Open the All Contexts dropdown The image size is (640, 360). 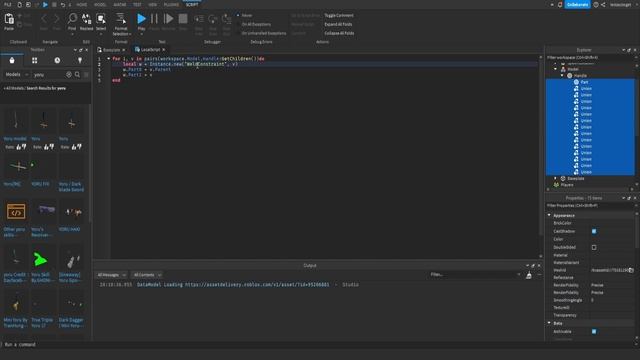click(x=147, y=275)
